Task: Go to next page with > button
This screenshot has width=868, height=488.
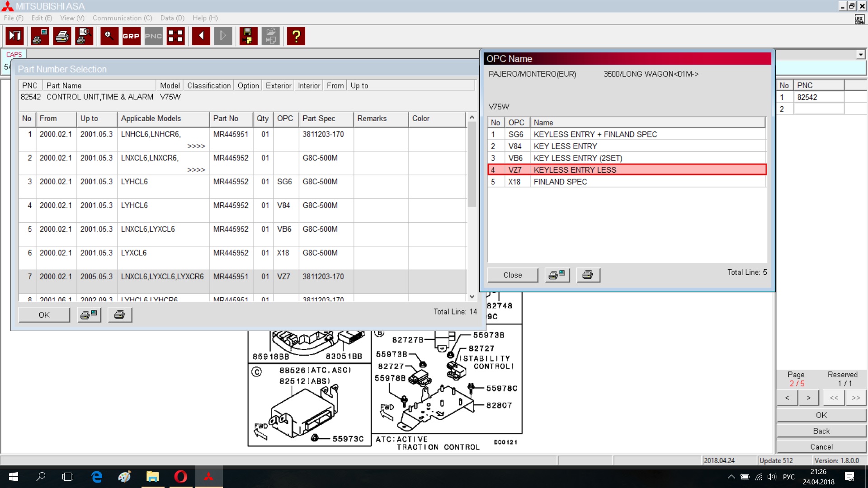Action: (x=808, y=398)
